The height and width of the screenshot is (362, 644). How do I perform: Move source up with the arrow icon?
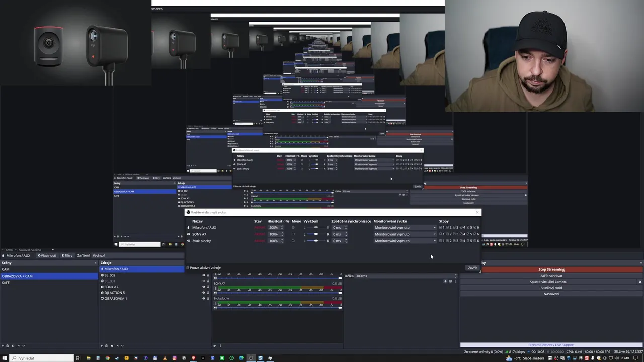(118, 346)
